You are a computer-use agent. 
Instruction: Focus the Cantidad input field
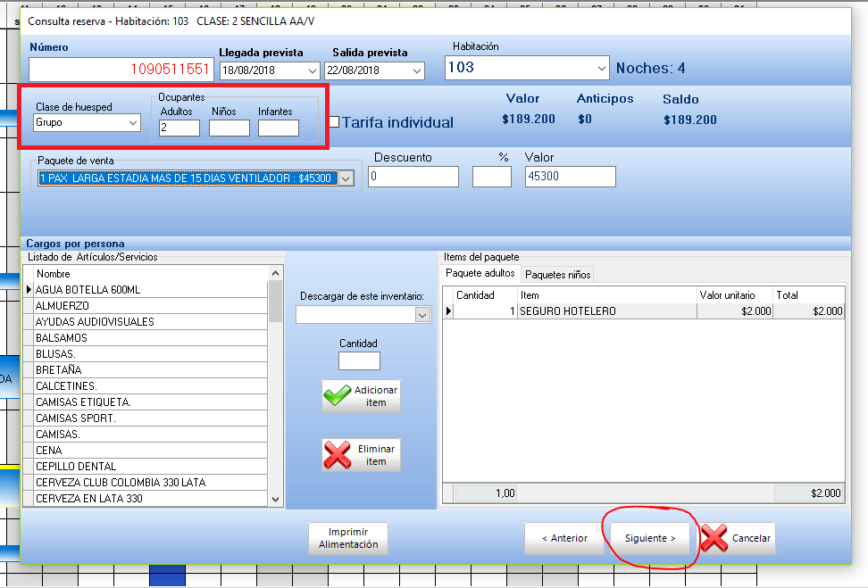pyautogui.click(x=359, y=361)
